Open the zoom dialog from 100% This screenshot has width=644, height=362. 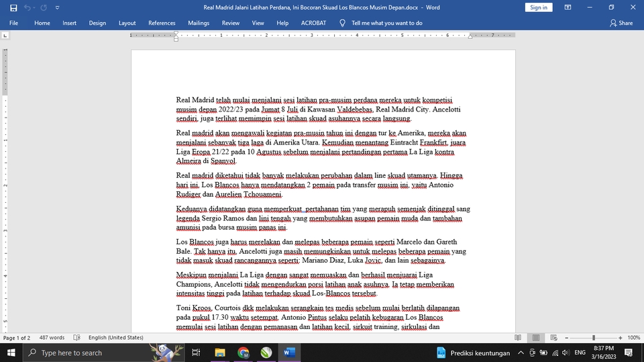pyautogui.click(x=634, y=338)
